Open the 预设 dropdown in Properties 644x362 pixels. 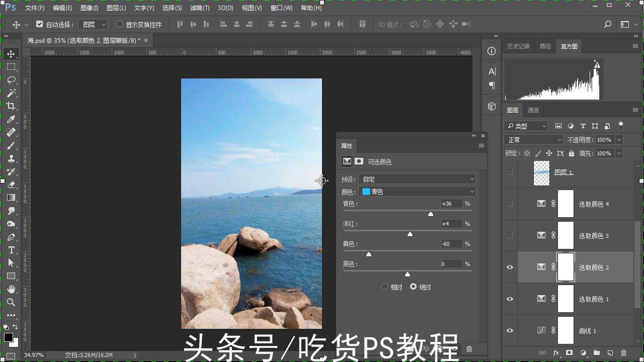tap(417, 178)
